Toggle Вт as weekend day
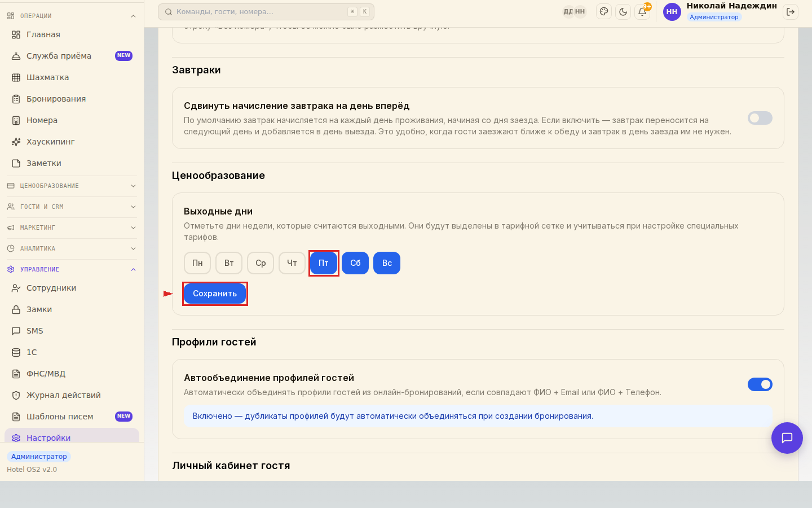 coord(229,263)
